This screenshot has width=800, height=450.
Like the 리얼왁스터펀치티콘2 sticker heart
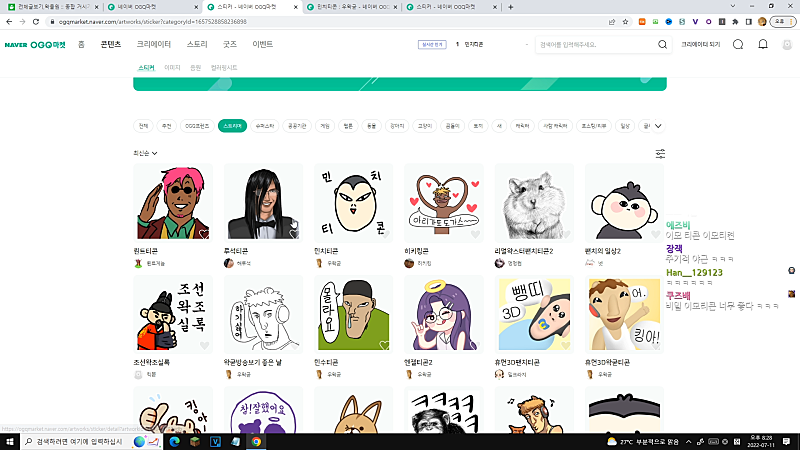(565, 235)
